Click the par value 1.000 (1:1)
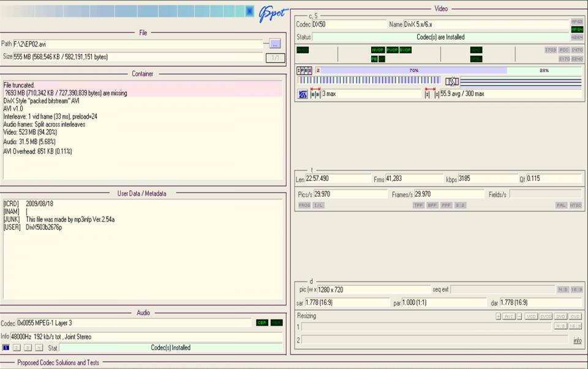588x369 pixels. coord(443,302)
